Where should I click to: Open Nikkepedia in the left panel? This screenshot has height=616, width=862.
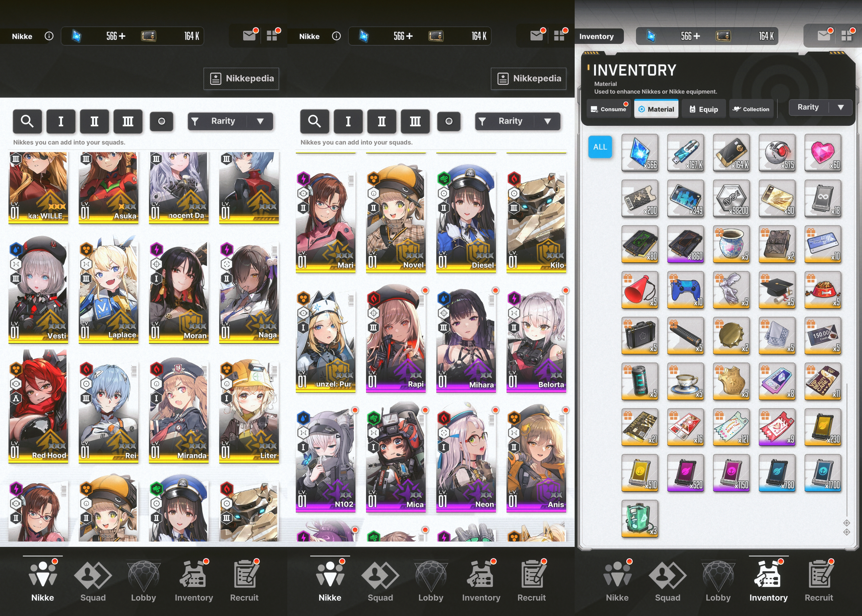[x=241, y=78]
